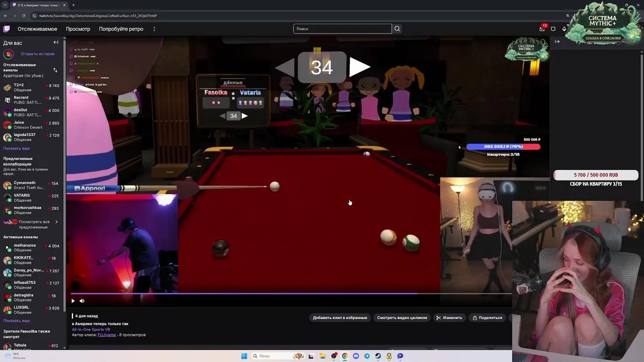Screen dimensions: 644x362
Task: Open the Cymanneth suggested channel
Action: (x=32, y=185)
